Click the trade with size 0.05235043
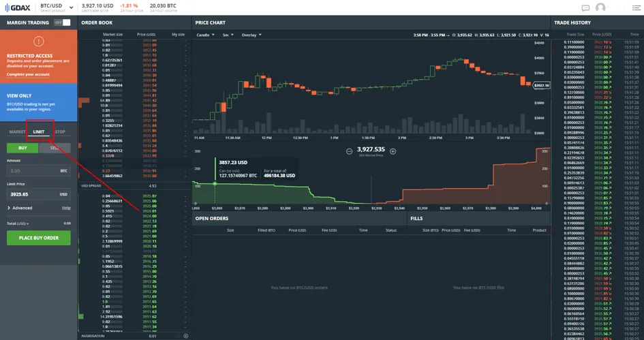 pos(597,72)
